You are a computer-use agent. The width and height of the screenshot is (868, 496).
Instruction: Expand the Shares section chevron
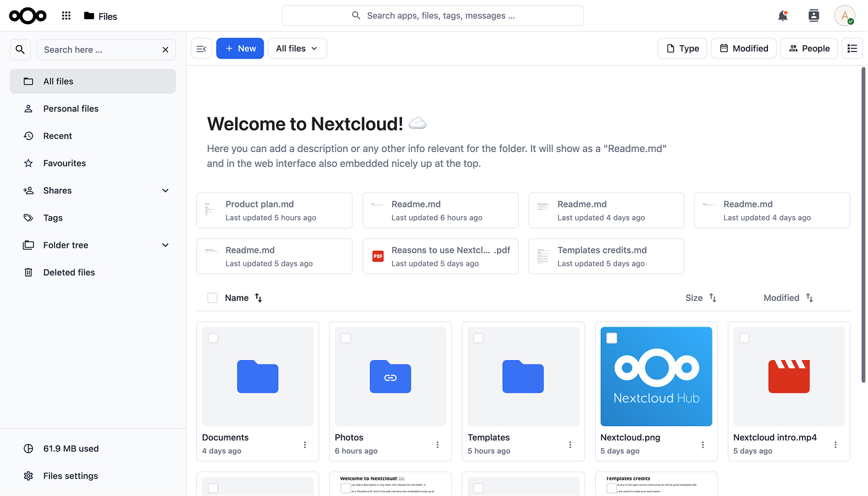pos(165,191)
